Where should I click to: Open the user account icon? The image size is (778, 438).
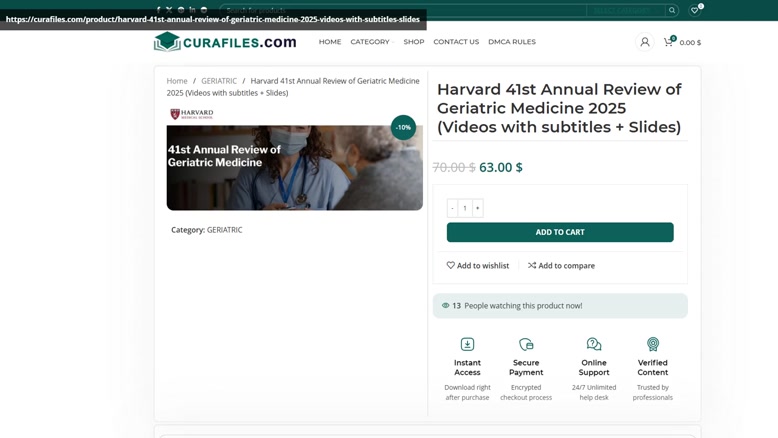(645, 42)
